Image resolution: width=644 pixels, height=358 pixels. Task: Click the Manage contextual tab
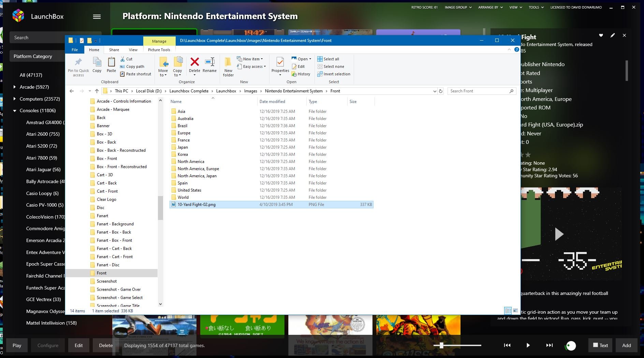tap(159, 41)
